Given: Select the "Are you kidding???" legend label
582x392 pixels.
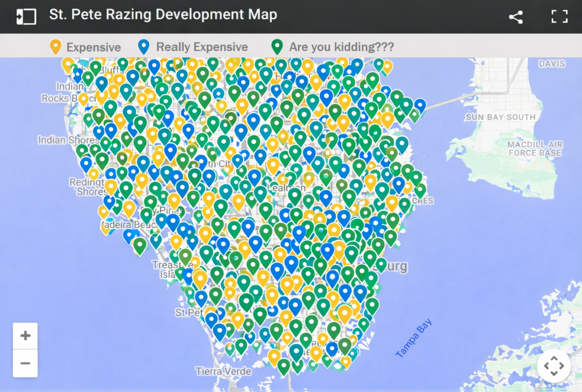Looking at the screenshot, I should pos(341,47).
